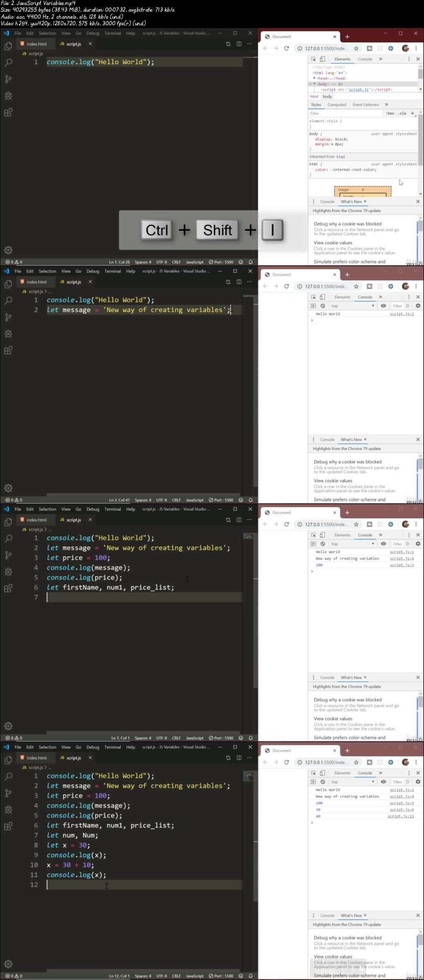Select body breadcrumb below Elements tree

coord(327,96)
